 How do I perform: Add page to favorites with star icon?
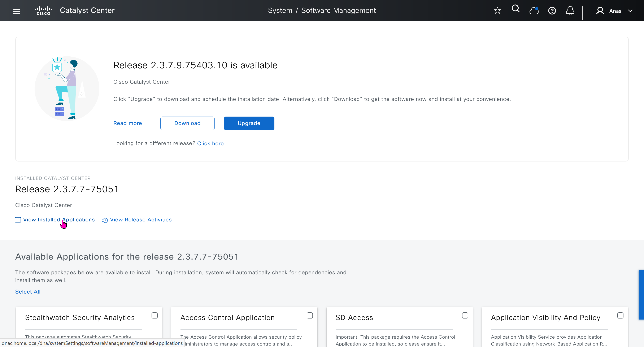point(497,10)
